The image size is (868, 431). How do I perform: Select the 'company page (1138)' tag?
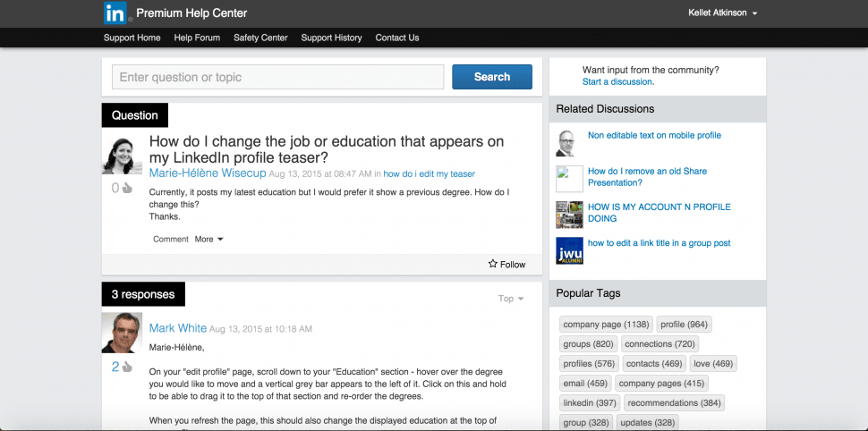(x=606, y=325)
